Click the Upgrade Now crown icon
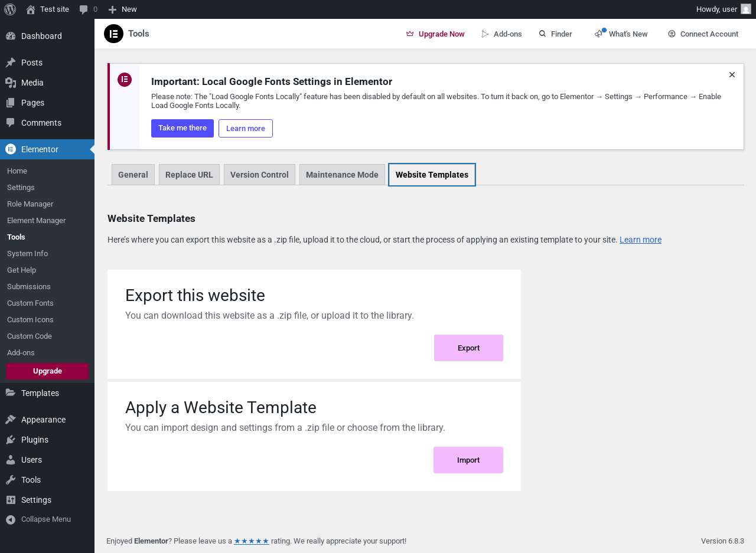The image size is (756, 553). pos(410,34)
